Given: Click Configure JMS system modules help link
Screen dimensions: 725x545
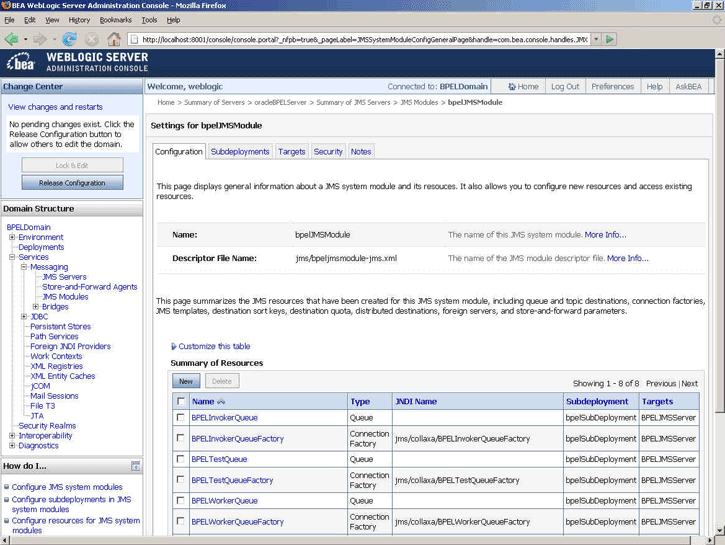Looking at the screenshot, I should coord(67,487).
